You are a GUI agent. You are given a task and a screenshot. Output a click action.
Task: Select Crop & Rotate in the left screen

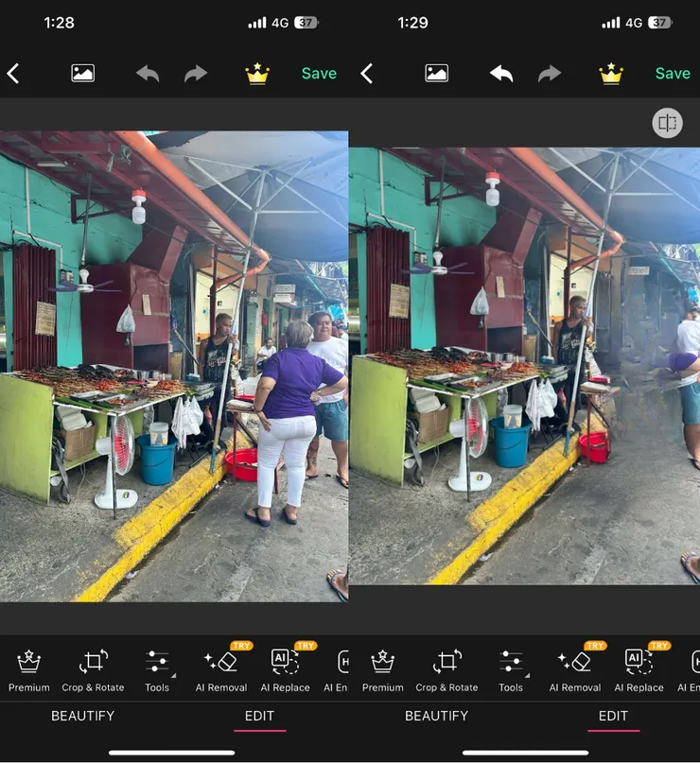tap(93, 670)
